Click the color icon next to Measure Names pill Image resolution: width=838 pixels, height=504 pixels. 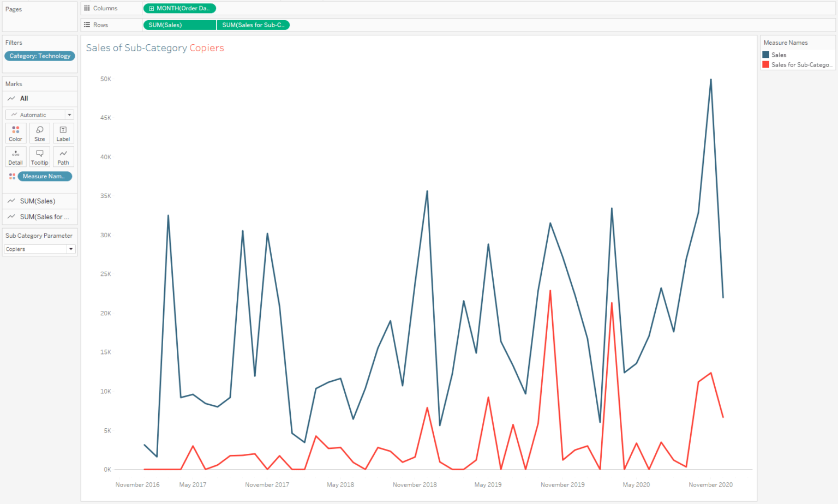(x=11, y=176)
